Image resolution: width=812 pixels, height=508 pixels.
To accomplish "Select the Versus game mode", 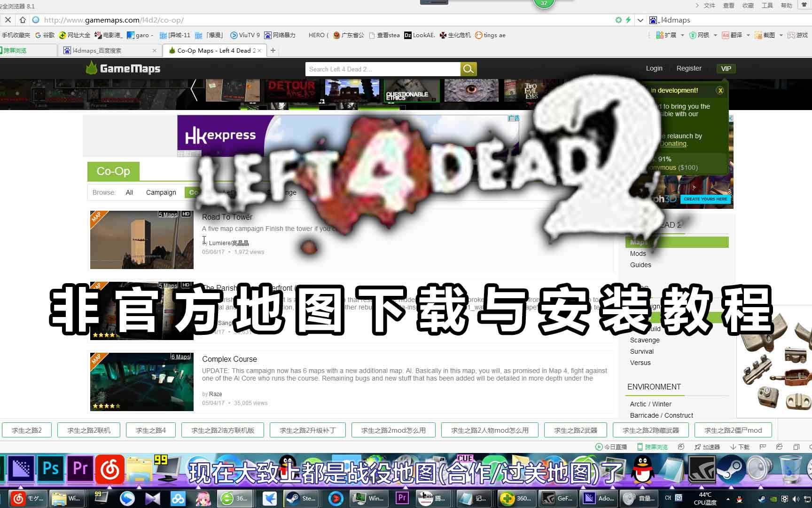I will click(640, 363).
